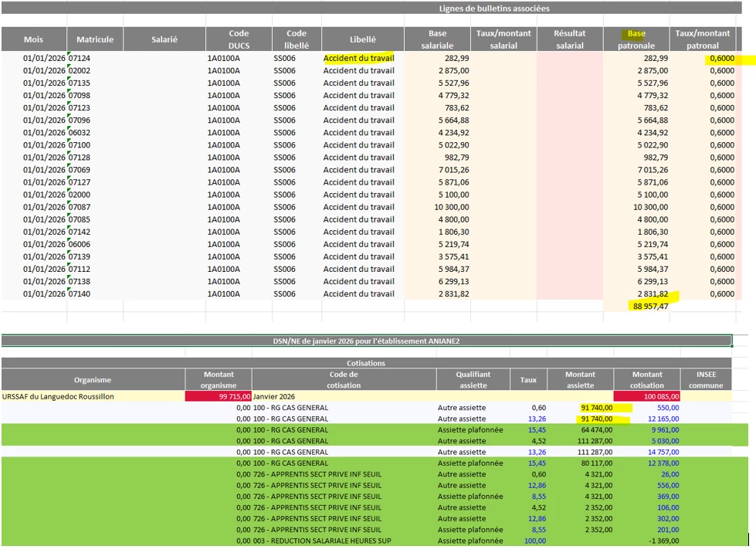The height and width of the screenshot is (553, 756).
Task: Click cotisation amount 14 757,00
Action: coord(663,453)
